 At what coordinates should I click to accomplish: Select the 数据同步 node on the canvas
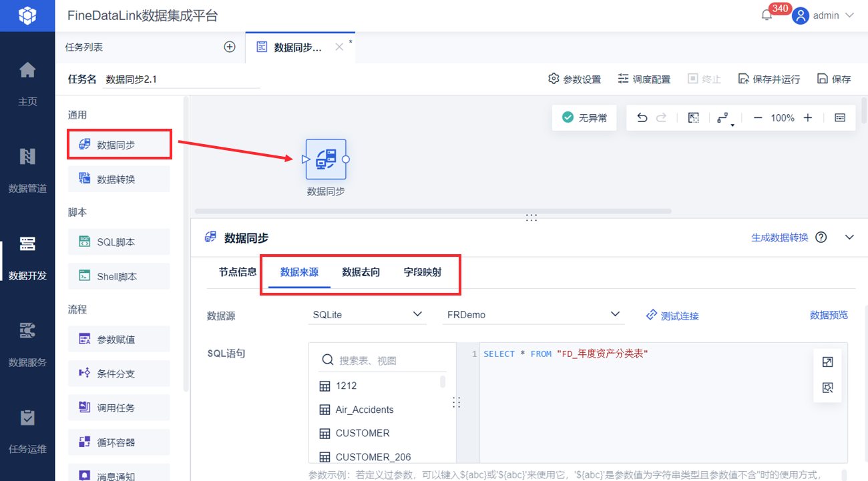(326, 159)
